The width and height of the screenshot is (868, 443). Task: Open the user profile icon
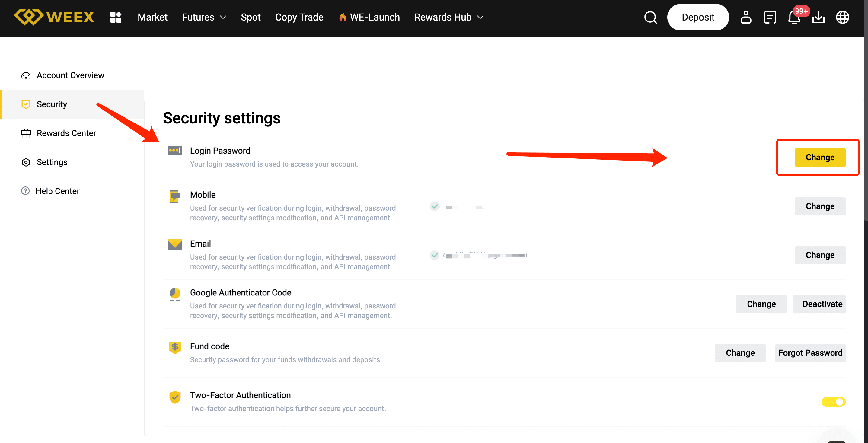click(746, 17)
